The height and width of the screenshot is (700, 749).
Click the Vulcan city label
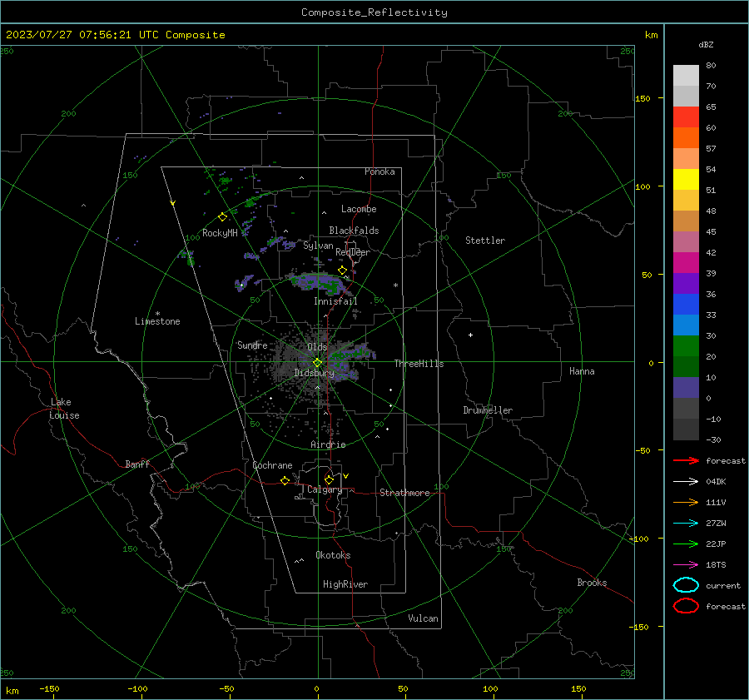pyautogui.click(x=424, y=618)
